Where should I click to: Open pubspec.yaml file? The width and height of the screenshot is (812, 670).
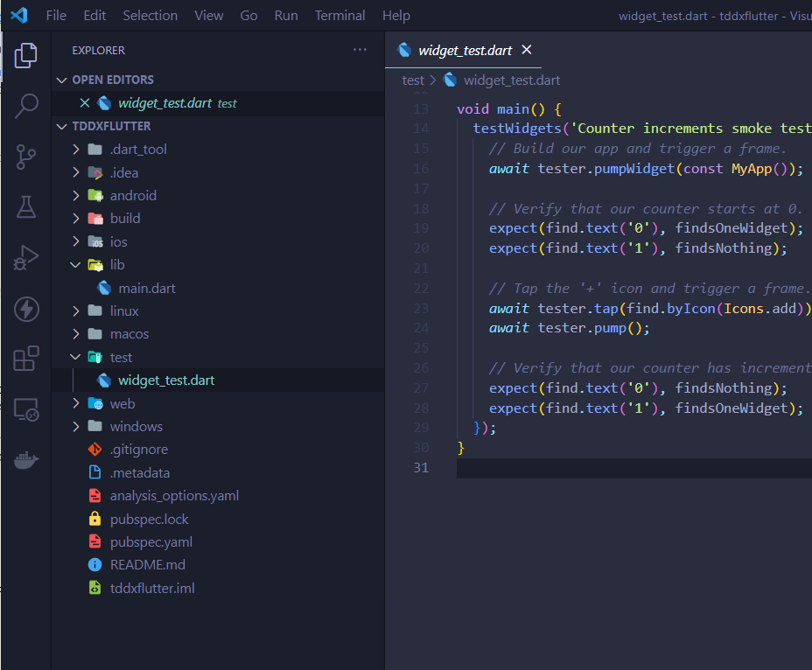[x=151, y=541]
